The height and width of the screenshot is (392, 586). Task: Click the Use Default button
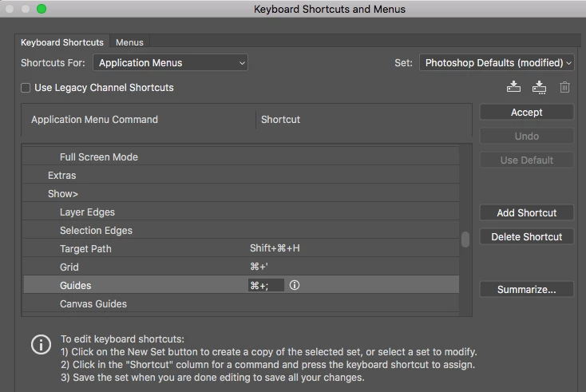tap(527, 160)
